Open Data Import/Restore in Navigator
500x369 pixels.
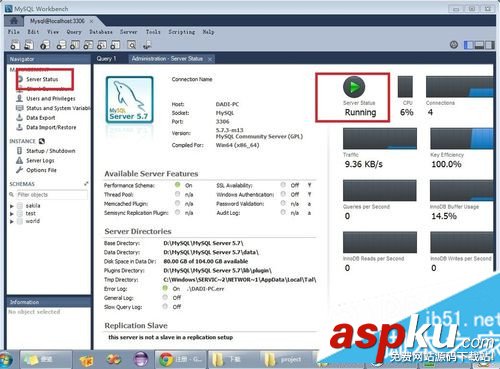tap(51, 127)
